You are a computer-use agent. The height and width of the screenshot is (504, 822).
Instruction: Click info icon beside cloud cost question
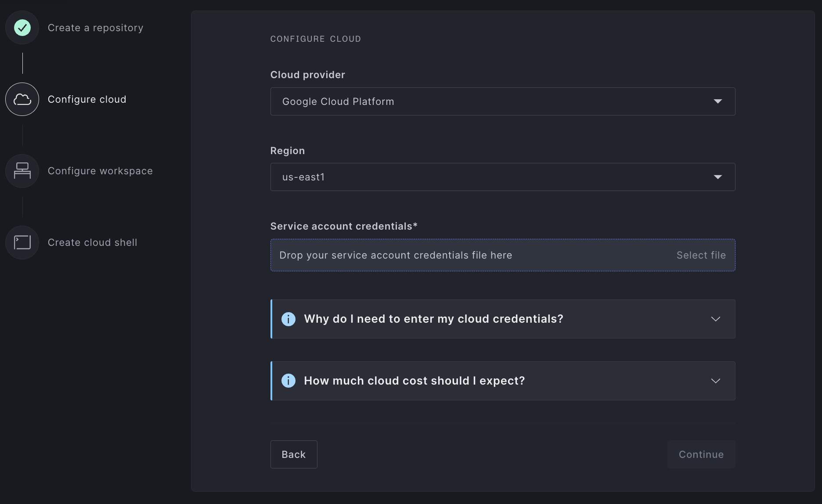coord(288,381)
